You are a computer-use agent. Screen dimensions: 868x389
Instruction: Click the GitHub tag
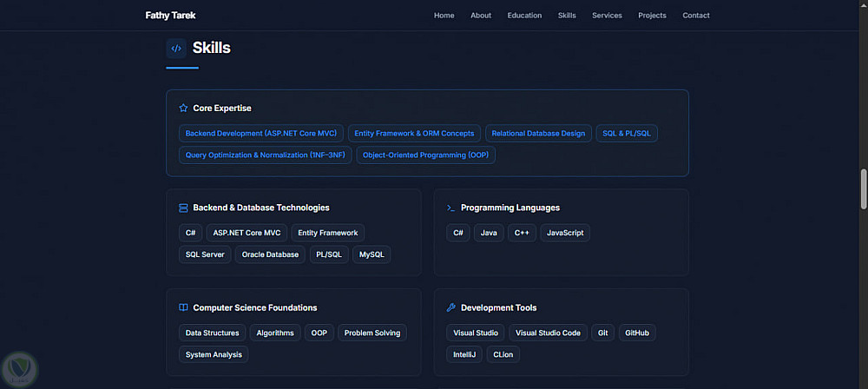pos(637,333)
